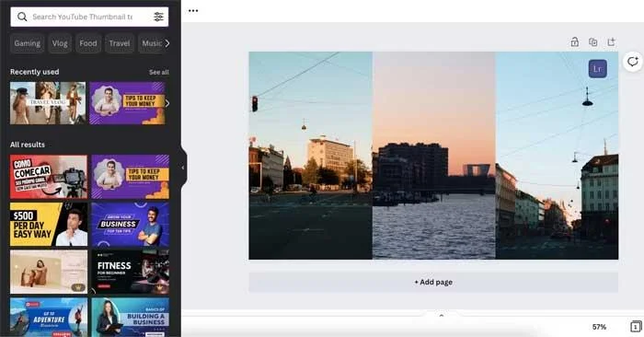Select the middle harbor sunset photo
644x337 pixels.
coord(433,156)
